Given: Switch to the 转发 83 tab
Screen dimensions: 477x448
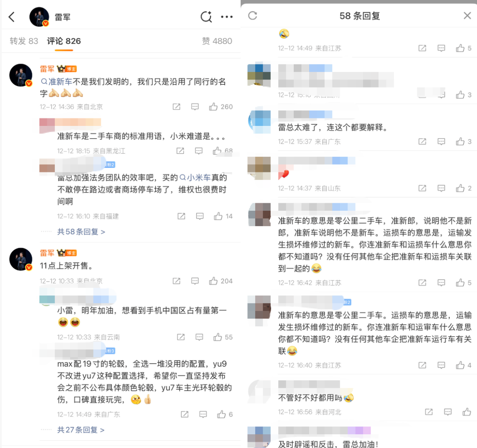Looking at the screenshot, I should (24, 41).
